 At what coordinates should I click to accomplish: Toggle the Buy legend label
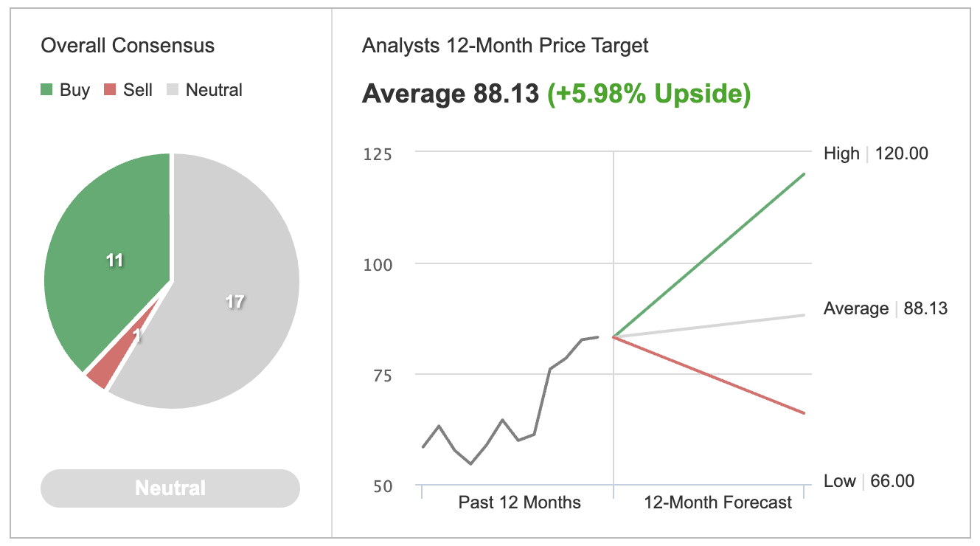pyautogui.click(x=74, y=90)
